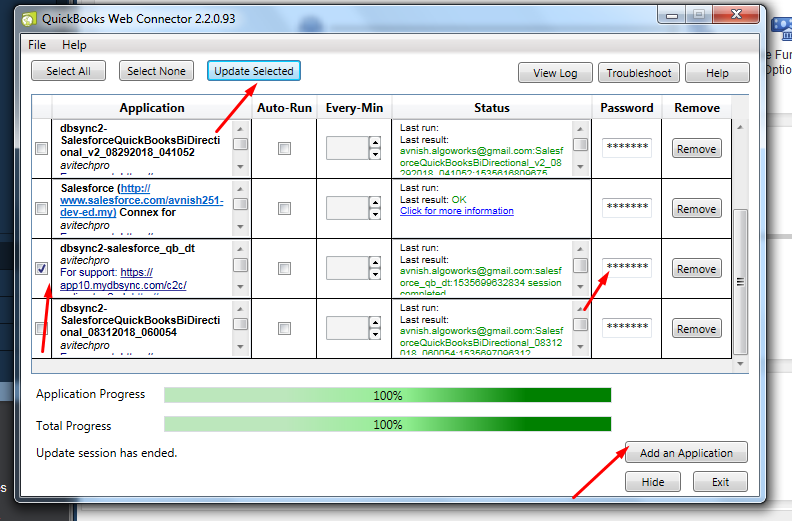Decrease Every-Min value in salesforce_qb_dt row
The width and height of the screenshot is (792, 521).
coord(375,274)
